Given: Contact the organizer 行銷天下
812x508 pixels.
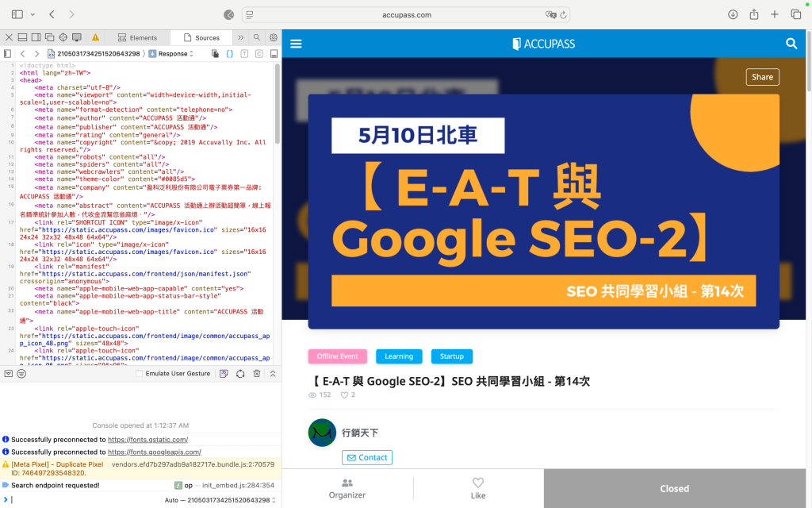Looking at the screenshot, I should 366,458.
